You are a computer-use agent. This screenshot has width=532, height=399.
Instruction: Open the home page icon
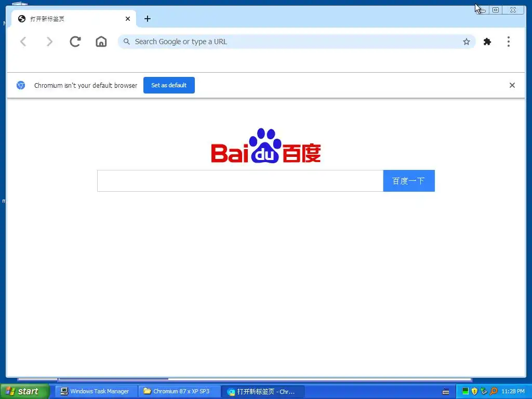101,42
